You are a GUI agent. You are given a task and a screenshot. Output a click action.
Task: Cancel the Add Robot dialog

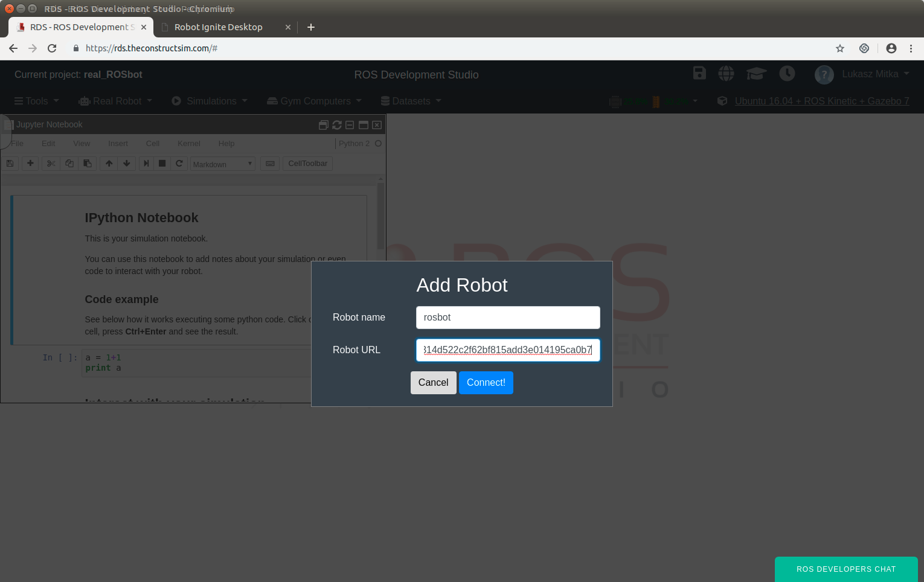tap(433, 383)
